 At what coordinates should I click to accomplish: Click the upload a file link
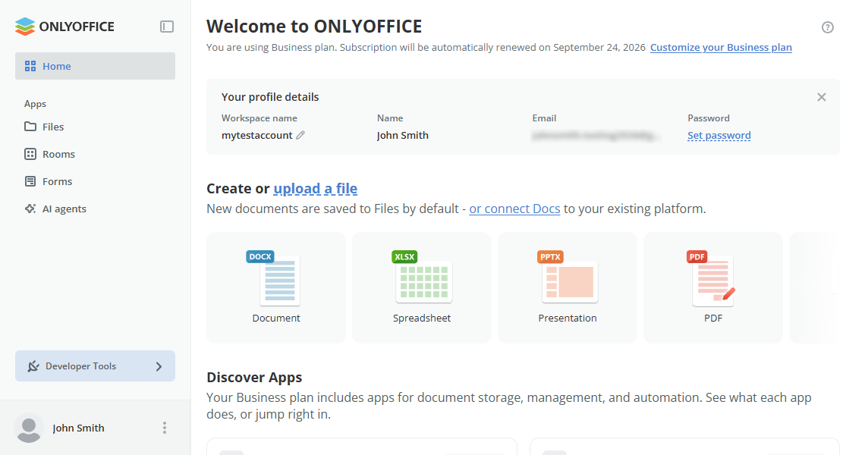(316, 189)
